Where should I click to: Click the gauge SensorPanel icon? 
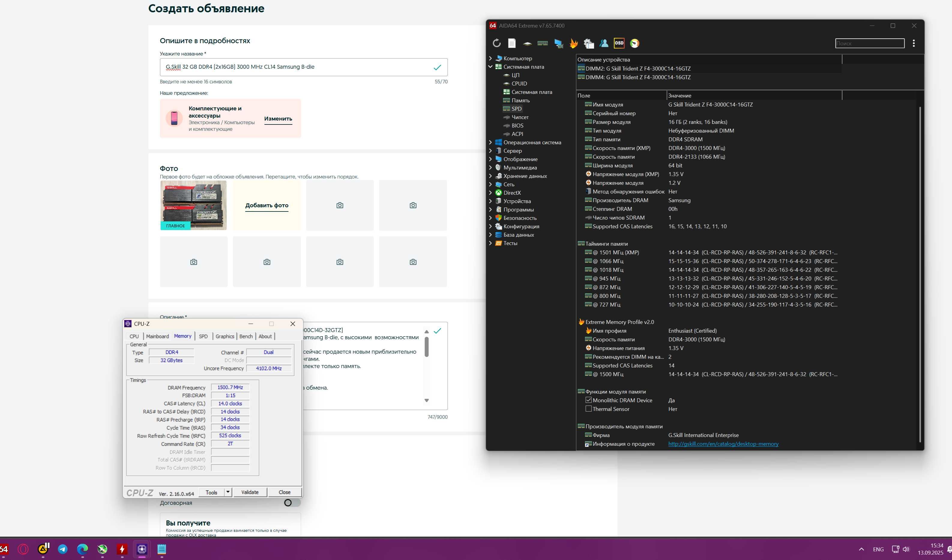pos(635,43)
